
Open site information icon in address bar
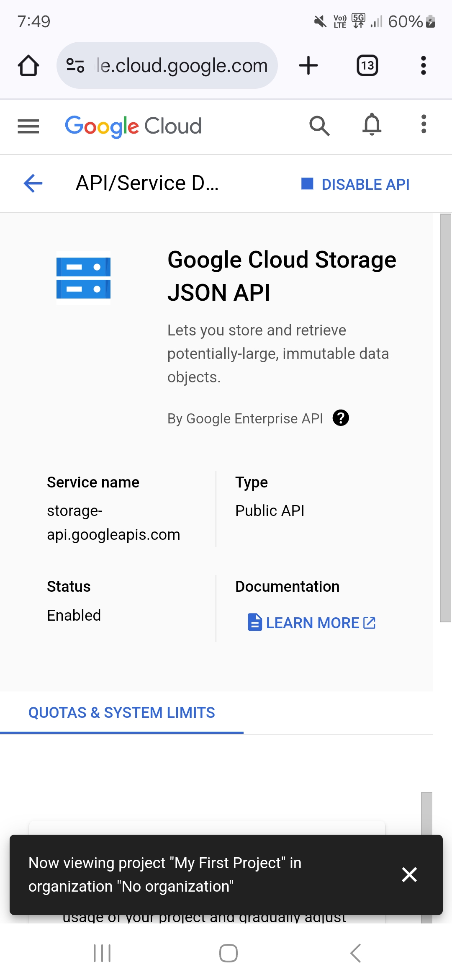click(x=76, y=66)
